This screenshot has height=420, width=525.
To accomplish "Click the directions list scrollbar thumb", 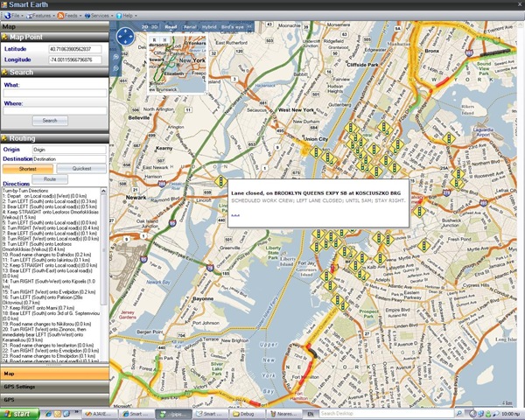I will tap(103, 249).
